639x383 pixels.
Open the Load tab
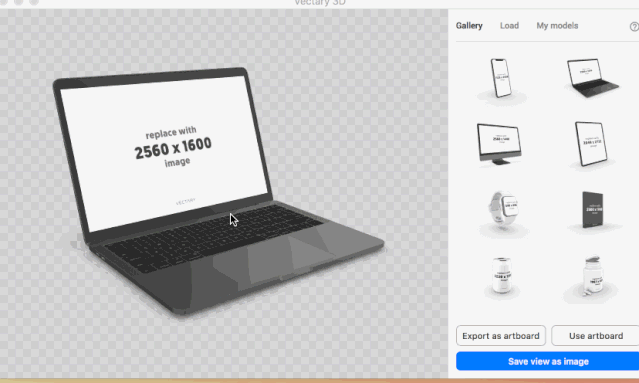509,26
